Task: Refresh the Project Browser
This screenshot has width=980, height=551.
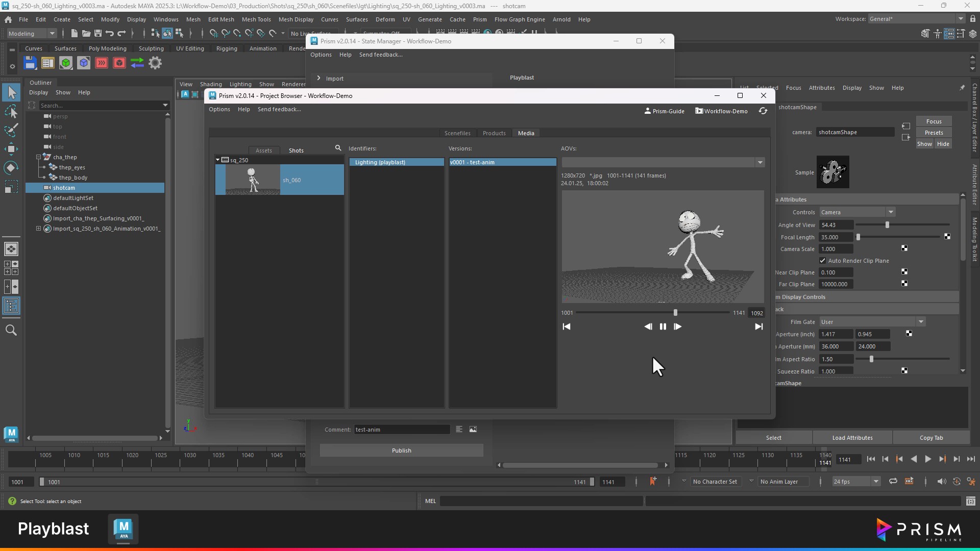Action: pyautogui.click(x=763, y=111)
